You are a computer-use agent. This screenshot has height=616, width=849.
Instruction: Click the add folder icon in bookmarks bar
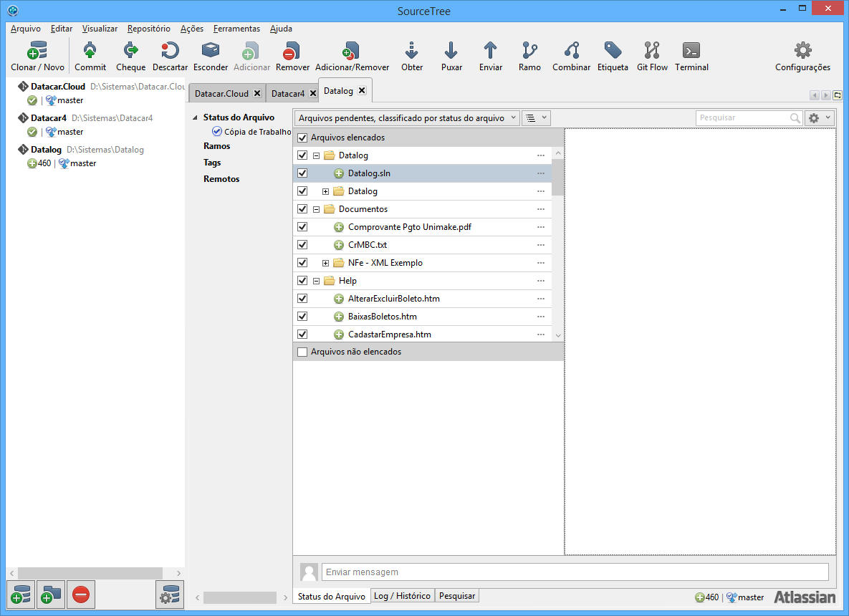point(51,595)
